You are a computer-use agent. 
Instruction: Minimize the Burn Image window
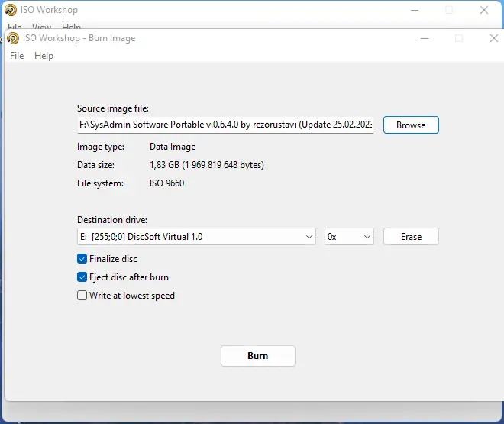[424, 38]
